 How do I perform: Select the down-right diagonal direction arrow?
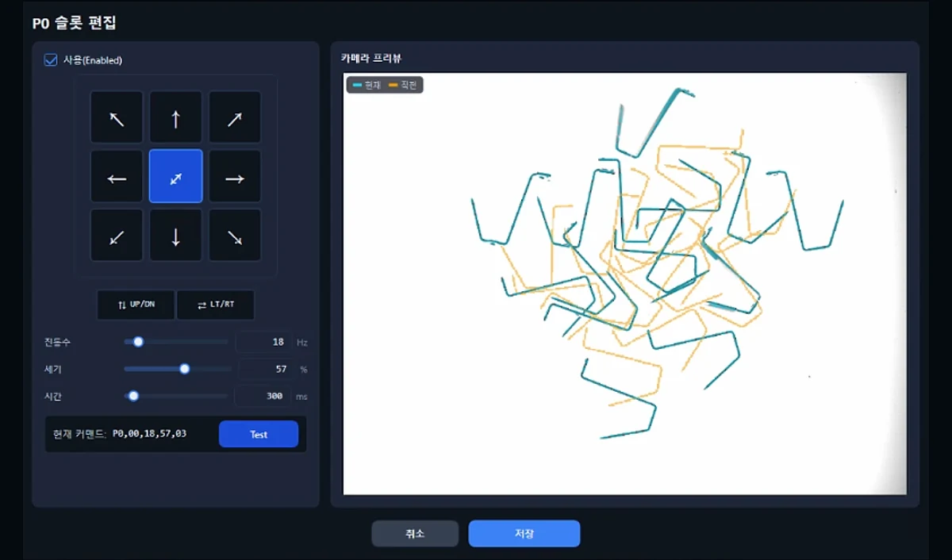click(x=235, y=236)
